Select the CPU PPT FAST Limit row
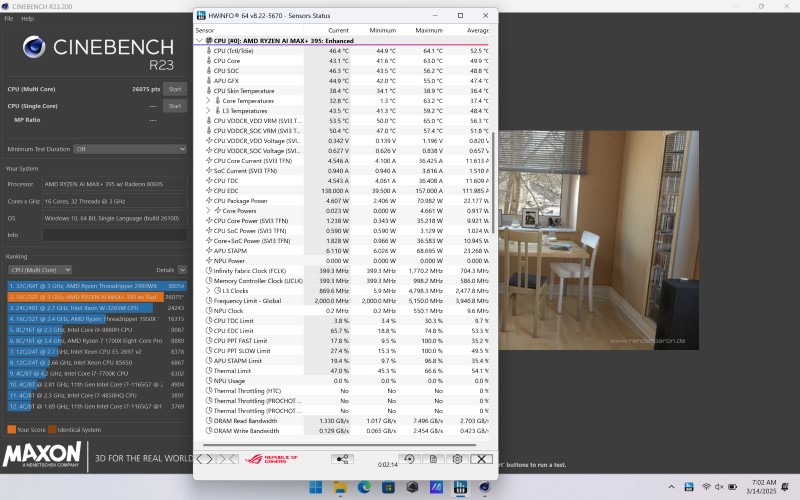Viewport: 800px width, 500px height. 342,341
